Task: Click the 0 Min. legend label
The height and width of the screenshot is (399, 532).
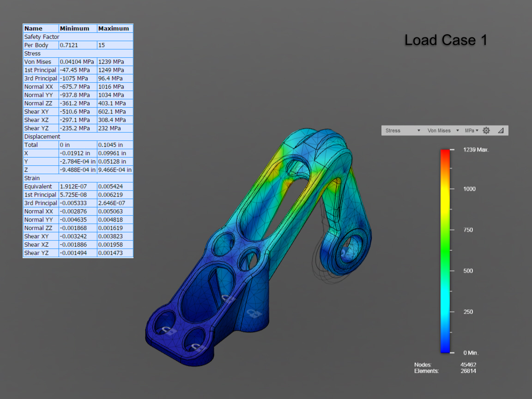Action: pos(471,353)
